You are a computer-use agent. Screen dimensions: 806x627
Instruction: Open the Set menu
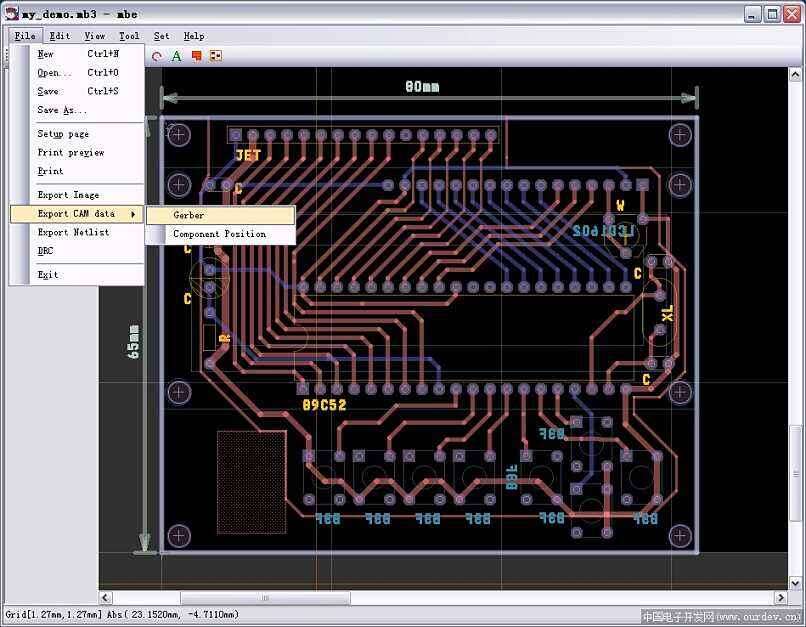(x=161, y=35)
